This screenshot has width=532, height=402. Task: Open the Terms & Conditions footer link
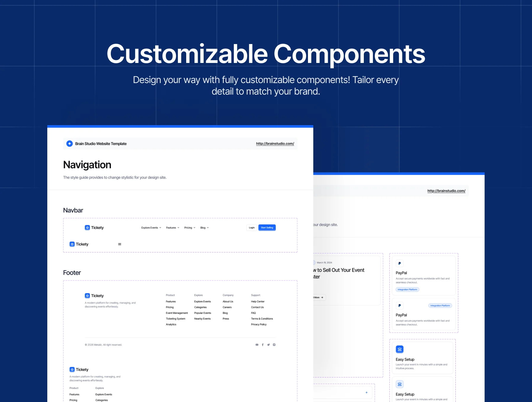(x=262, y=319)
